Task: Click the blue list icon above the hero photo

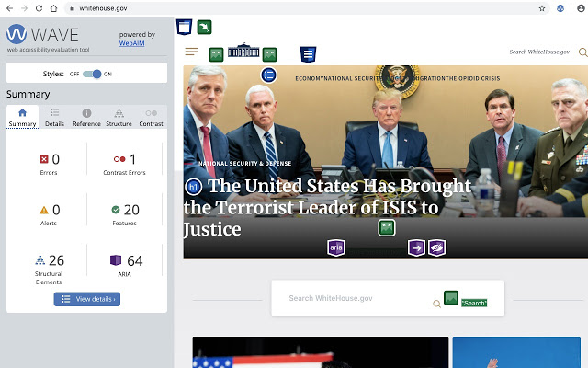Action: pyautogui.click(x=269, y=75)
